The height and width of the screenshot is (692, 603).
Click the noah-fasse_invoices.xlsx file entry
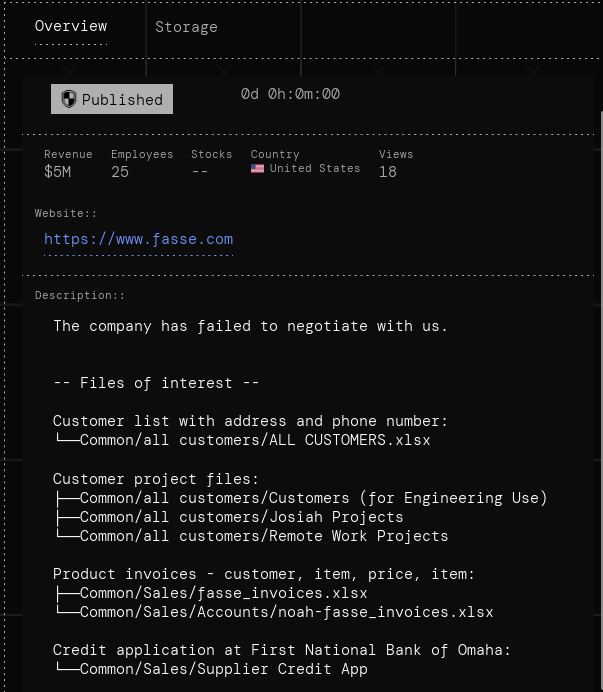pyautogui.click(x=286, y=612)
